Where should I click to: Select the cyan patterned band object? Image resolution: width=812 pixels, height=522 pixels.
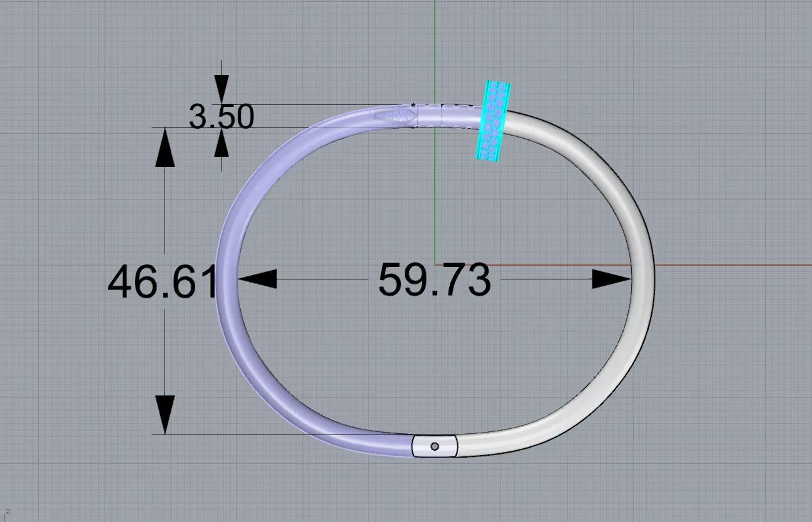tap(494, 121)
